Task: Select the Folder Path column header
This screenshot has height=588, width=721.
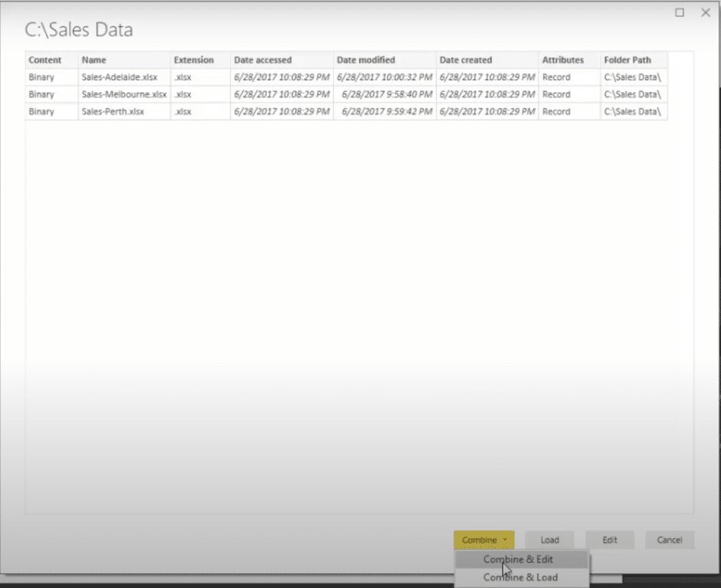Action: 634,61
